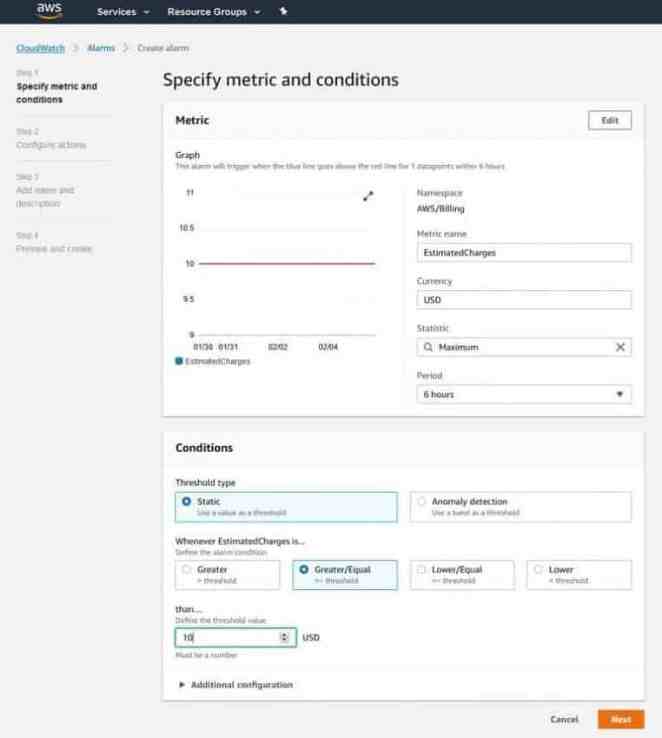Click the Edit metric button

[x=609, y=120]
